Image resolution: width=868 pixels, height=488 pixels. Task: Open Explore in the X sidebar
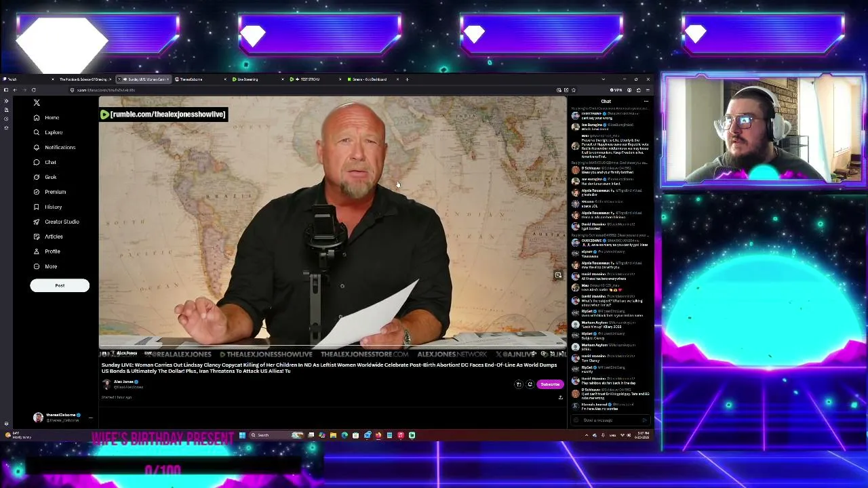click(x=48, y=132)
